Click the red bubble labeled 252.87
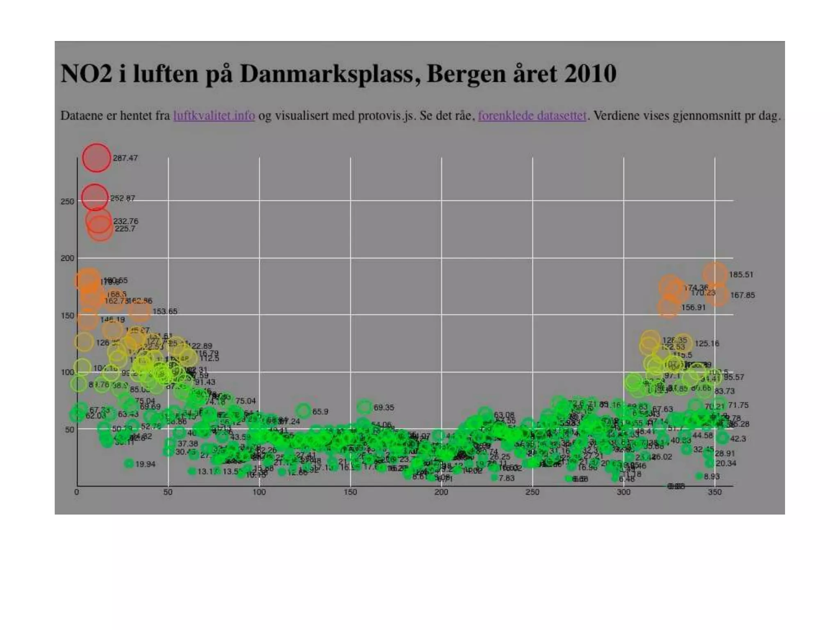This screenshot has width=840, height=630. point(95,198)
